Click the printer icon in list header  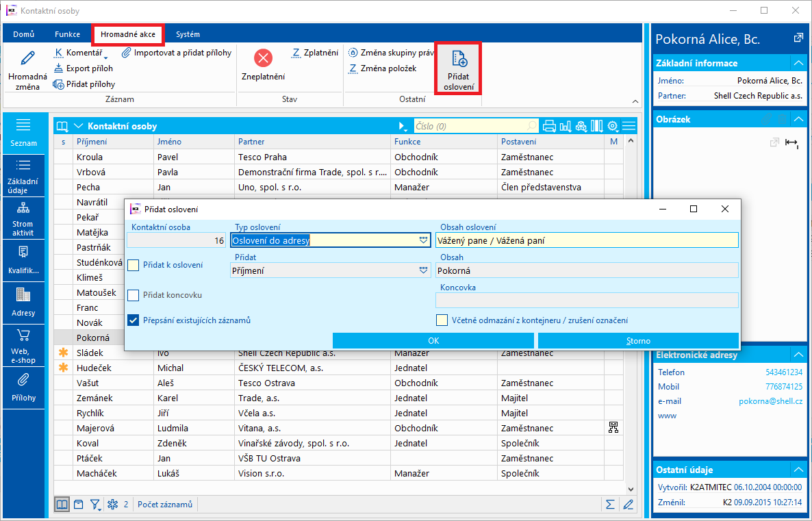549,126
